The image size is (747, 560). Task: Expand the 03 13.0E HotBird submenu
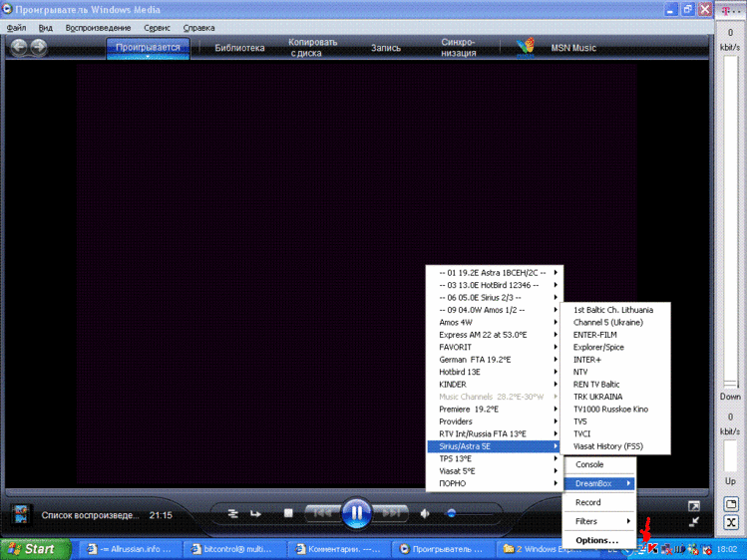[495, 285]
